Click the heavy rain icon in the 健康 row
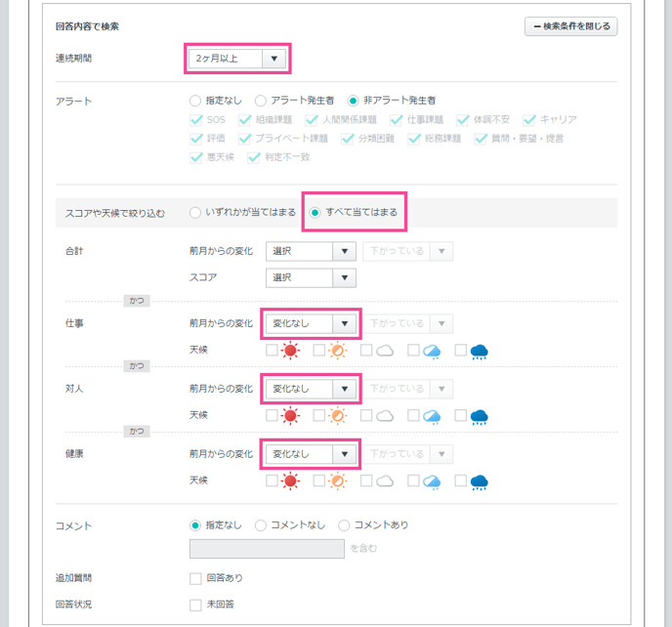Screen dimensions: 672x627 (x=480, y=481)
